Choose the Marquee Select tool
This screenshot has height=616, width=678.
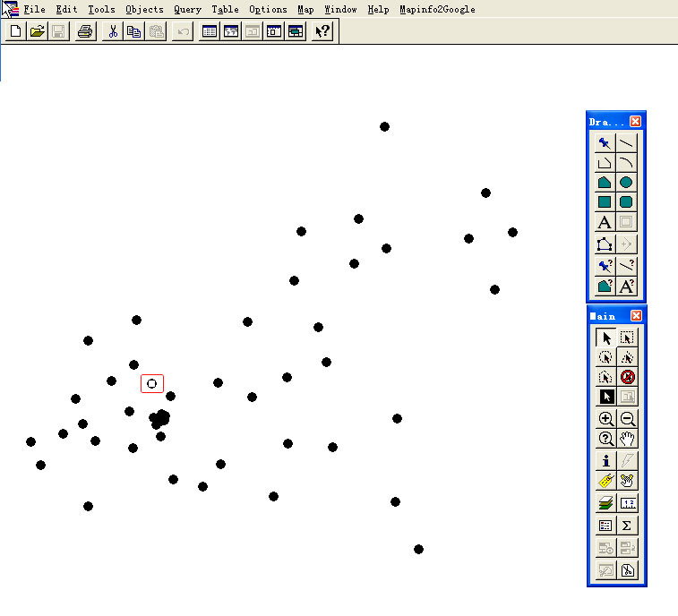(627, 338)
